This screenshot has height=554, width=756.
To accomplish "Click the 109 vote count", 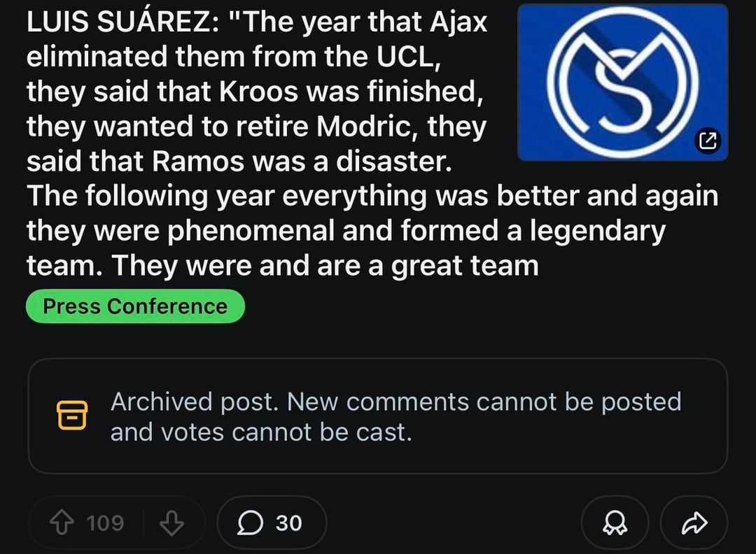I will pyautogui.click(x=105, y=523).
